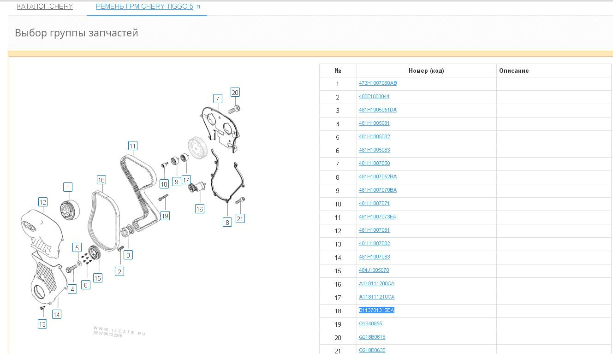The height and width of the screenshot is (364, 613).
Task: Open part link 480E1008044
Action: click(374, 97)
